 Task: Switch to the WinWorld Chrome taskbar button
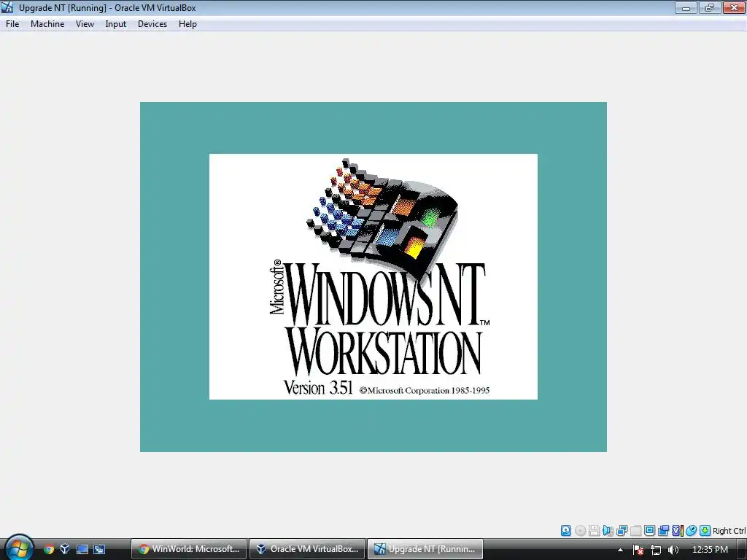point(189,549)
